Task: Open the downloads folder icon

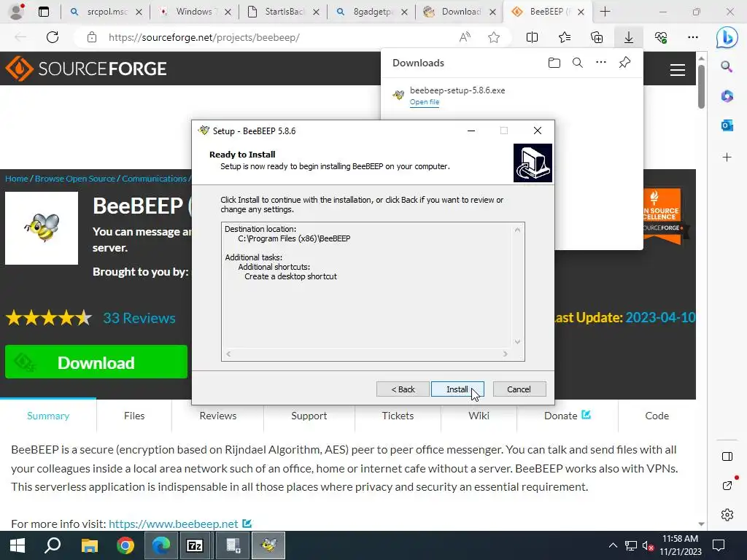Action: [x=554, y=63]
